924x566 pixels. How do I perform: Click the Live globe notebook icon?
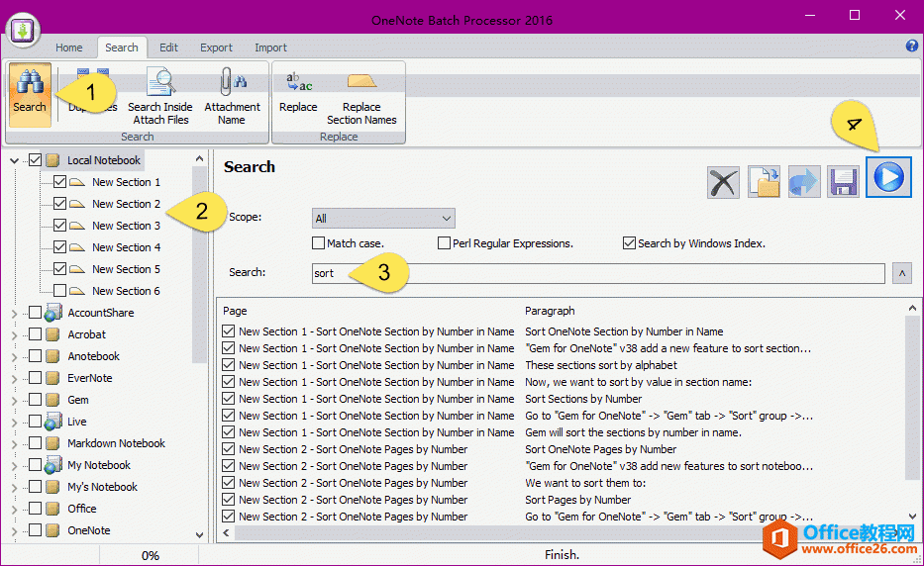click(x=53, y=422)
